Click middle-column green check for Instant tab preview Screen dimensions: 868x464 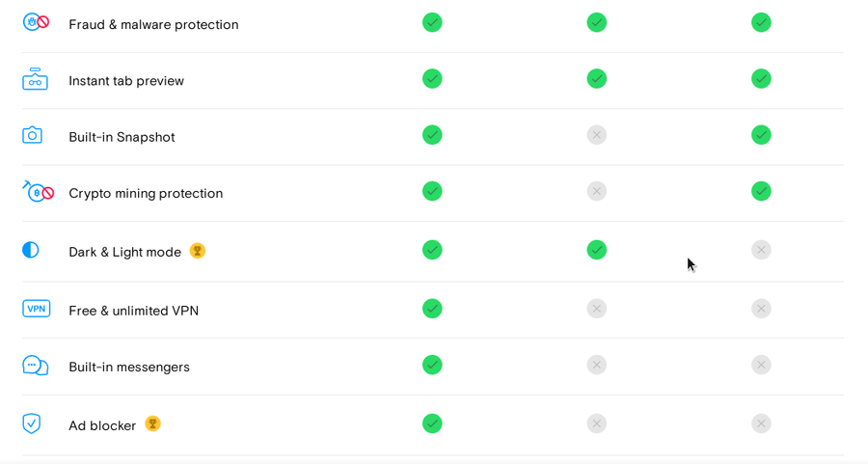coord(597,79)
